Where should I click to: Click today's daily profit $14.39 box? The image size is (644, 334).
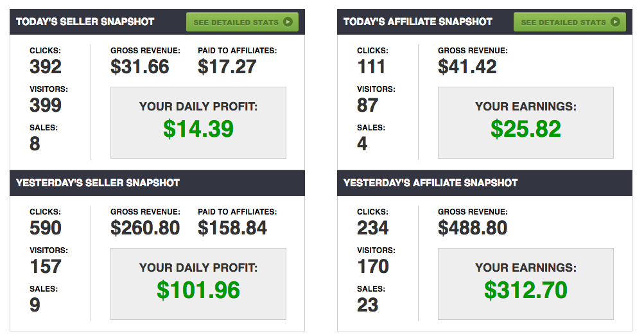coord(198,123)
